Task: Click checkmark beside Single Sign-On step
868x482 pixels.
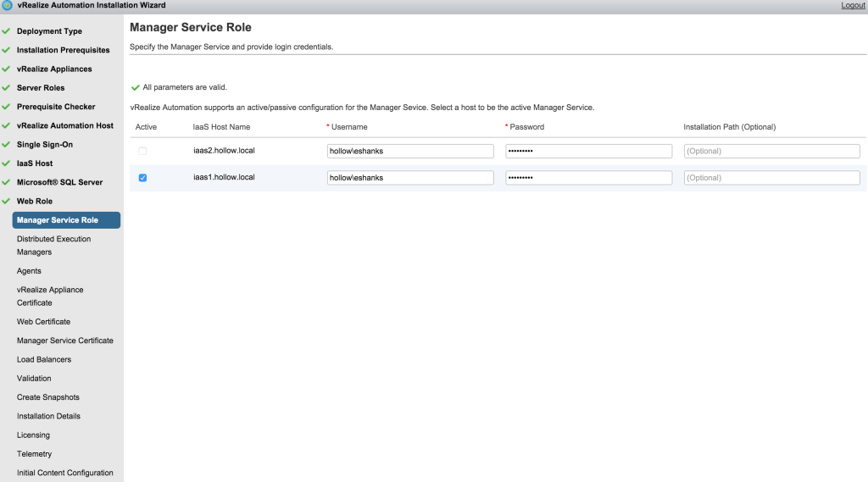Action: (x=6, y=145)
